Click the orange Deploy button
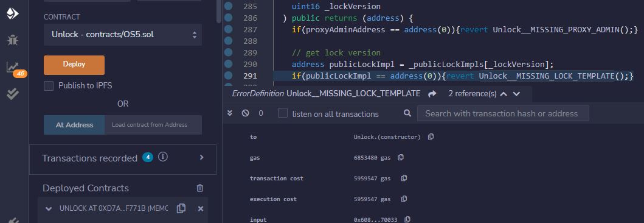644x223 pixels. [x=74, y=65]
